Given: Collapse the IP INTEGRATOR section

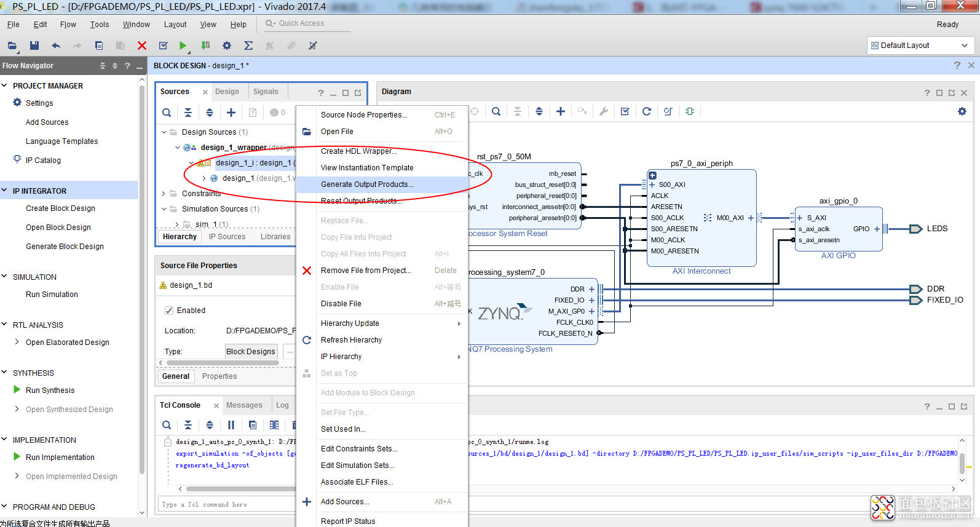Looking at the screenshot, I should [5, 191].
